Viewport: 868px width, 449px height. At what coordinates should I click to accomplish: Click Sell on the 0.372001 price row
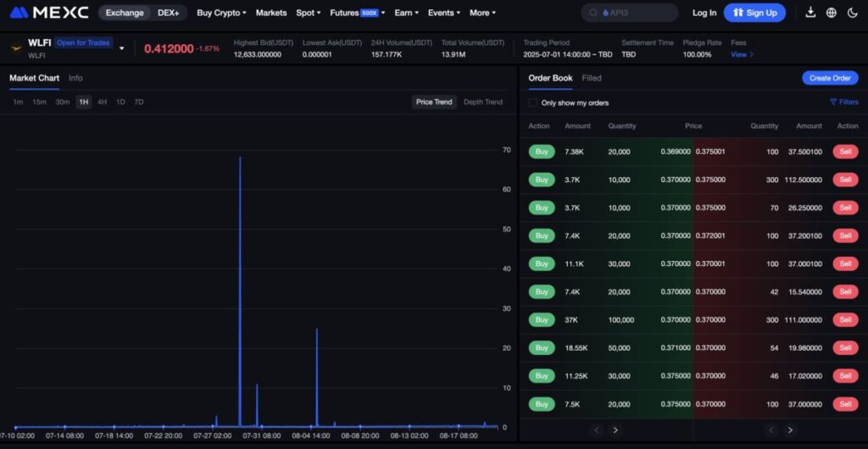point(845,236)
